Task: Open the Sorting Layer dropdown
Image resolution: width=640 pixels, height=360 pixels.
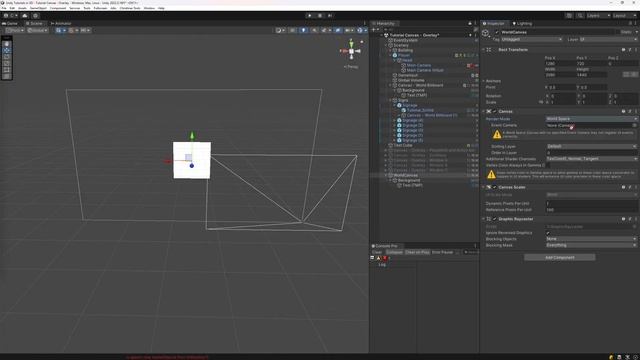Action: click(591, 146)
